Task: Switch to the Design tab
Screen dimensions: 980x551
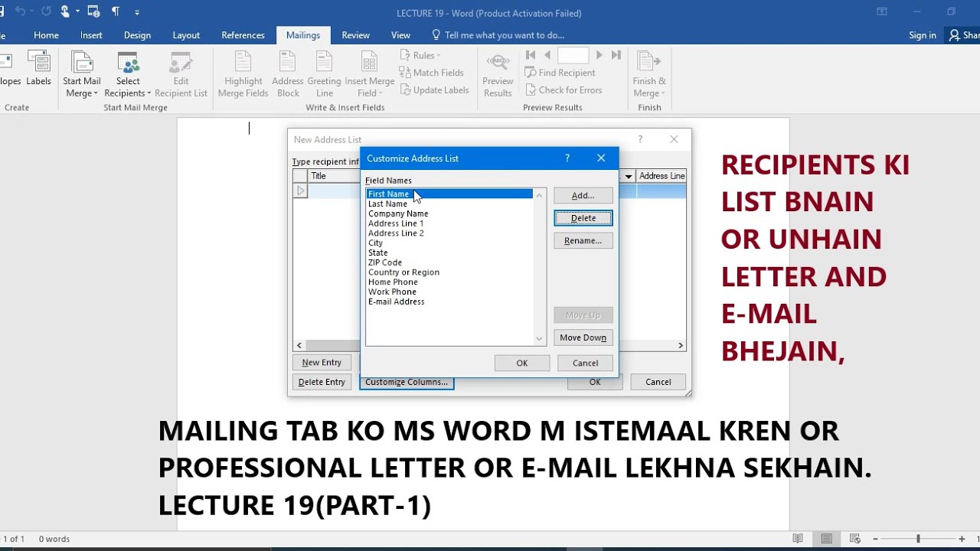Action: point(137,35)
